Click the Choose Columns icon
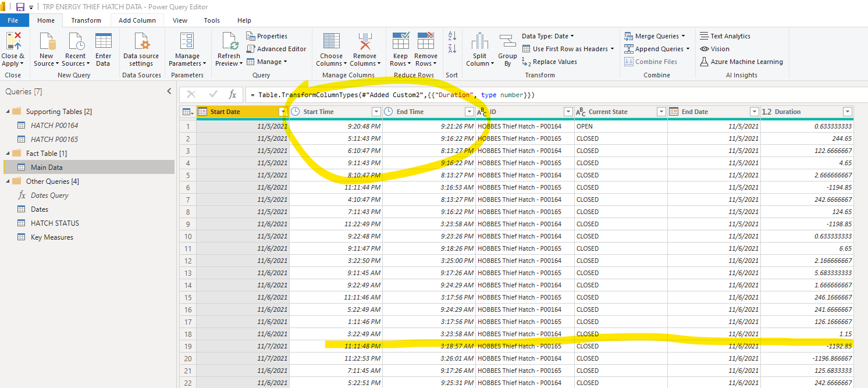The image size is (868, 388). (331, 42)
